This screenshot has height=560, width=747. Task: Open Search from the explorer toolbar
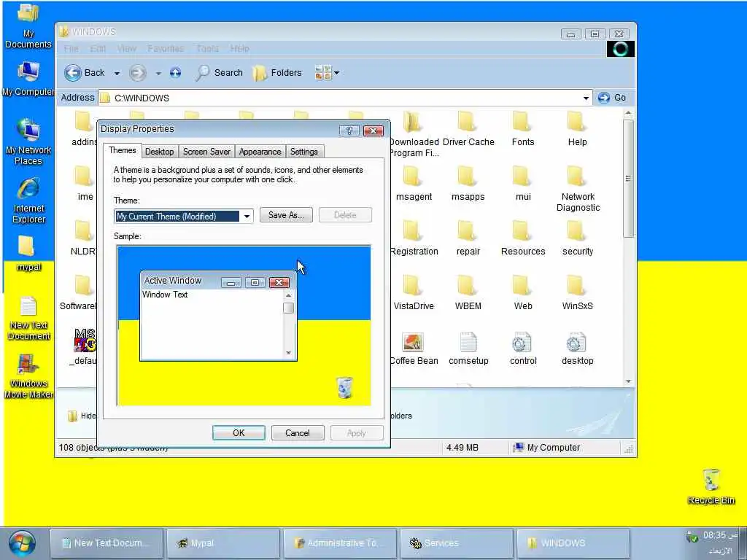click(x=219, y=73)
